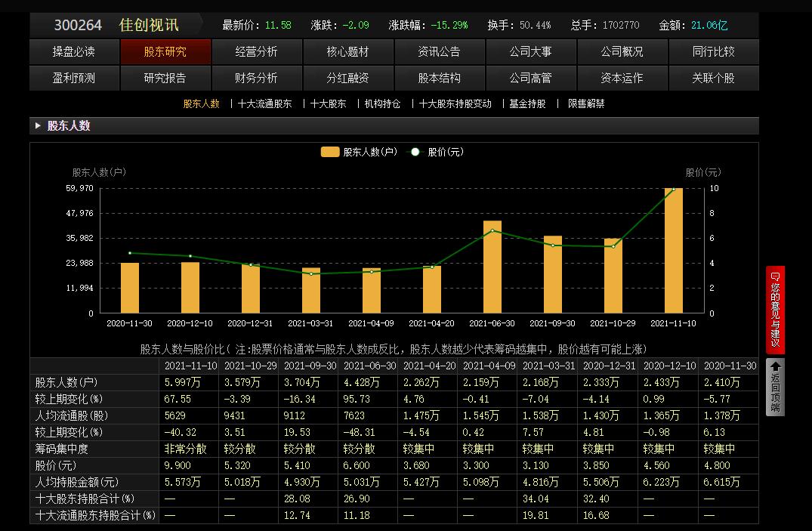The height and width of the screenshot is (531, 812).
Task: Select the 基金持股 tab
Action: [x=526, y=103]
